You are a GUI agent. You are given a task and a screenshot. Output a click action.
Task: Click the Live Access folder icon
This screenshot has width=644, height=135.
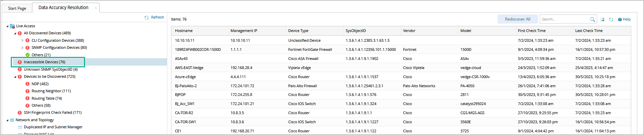pyautogui.click(x=12, y=26)
